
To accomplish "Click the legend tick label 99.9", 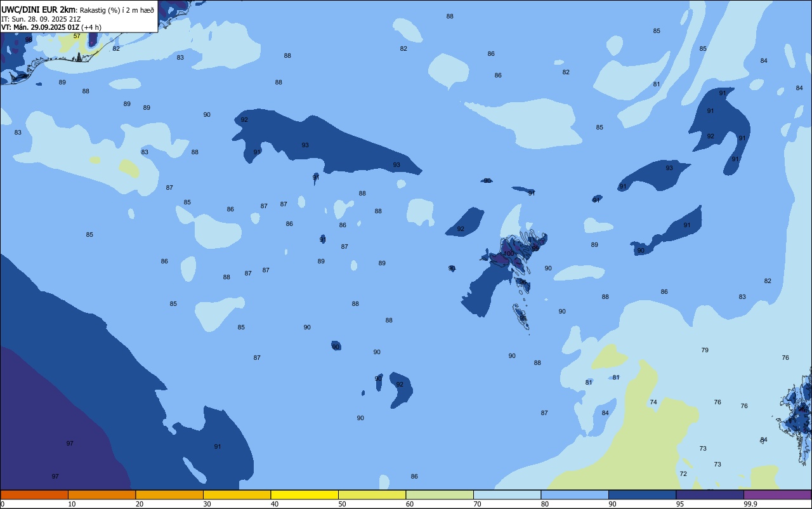I will pyautogui.click(x=750, y=504).
